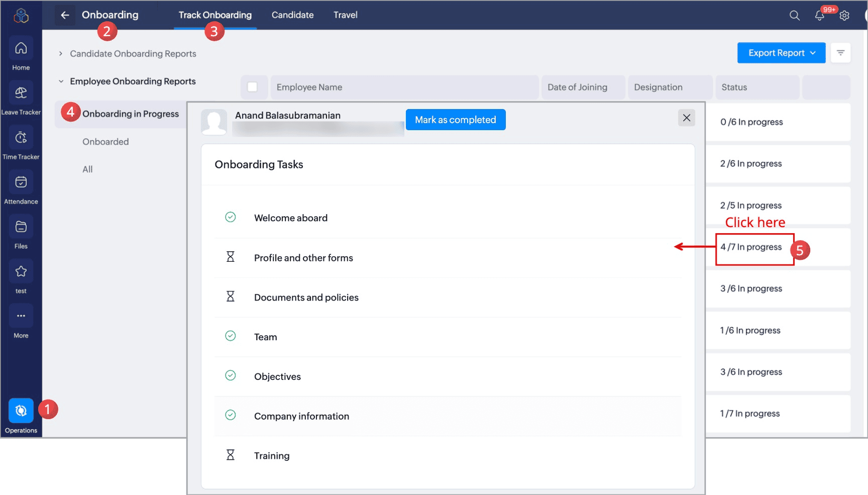Open 1/6 In progress status
868x495 pixels.
click(750, 331)
